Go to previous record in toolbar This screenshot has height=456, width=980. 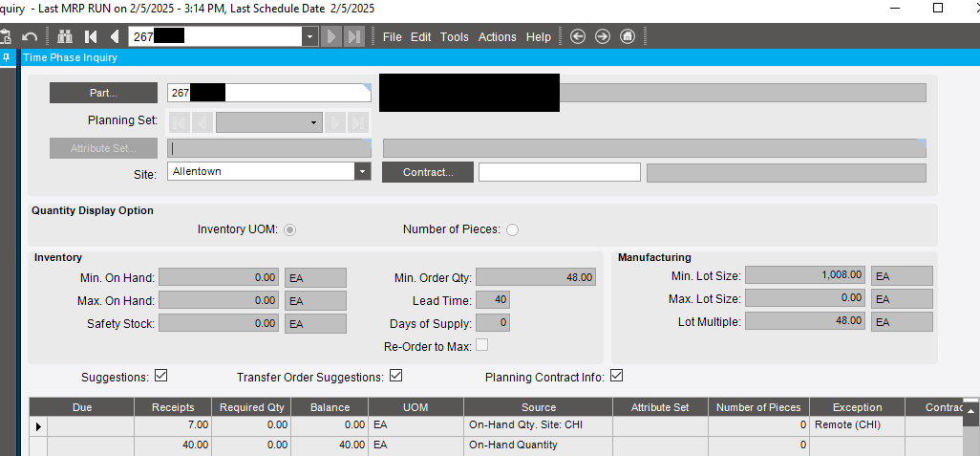point(115,36)
